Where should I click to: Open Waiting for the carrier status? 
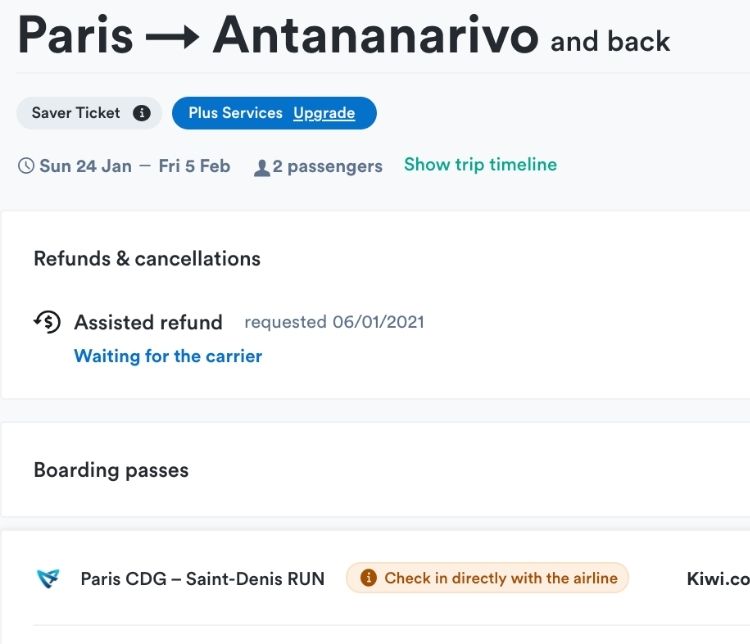(x=168, y=356)
